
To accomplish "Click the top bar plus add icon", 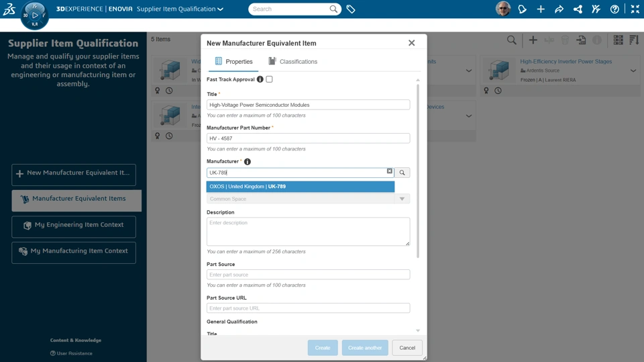I will tap(541, 9).
